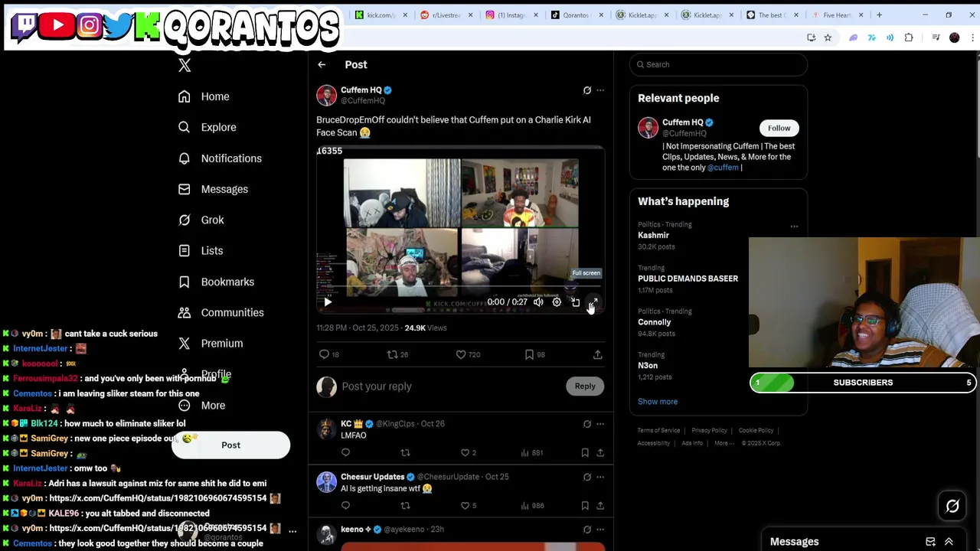
Task: Repost Cheesur Updates reply
Action: 405,505
